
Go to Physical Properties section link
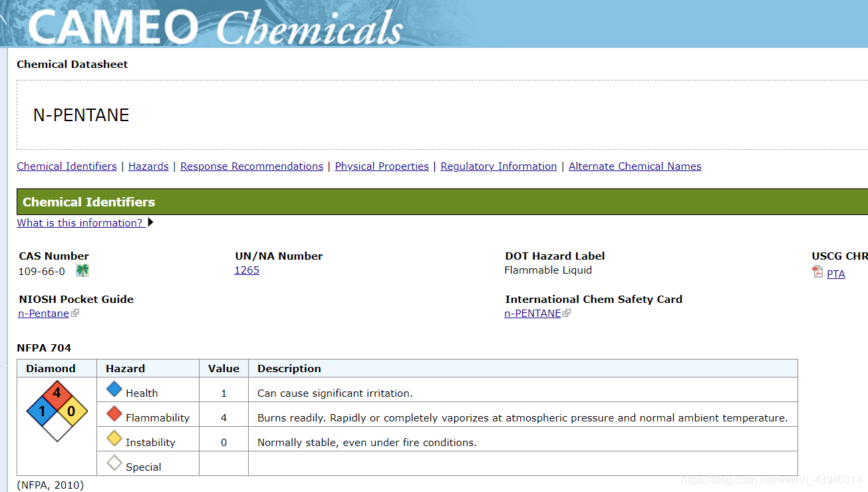point(382,166)
